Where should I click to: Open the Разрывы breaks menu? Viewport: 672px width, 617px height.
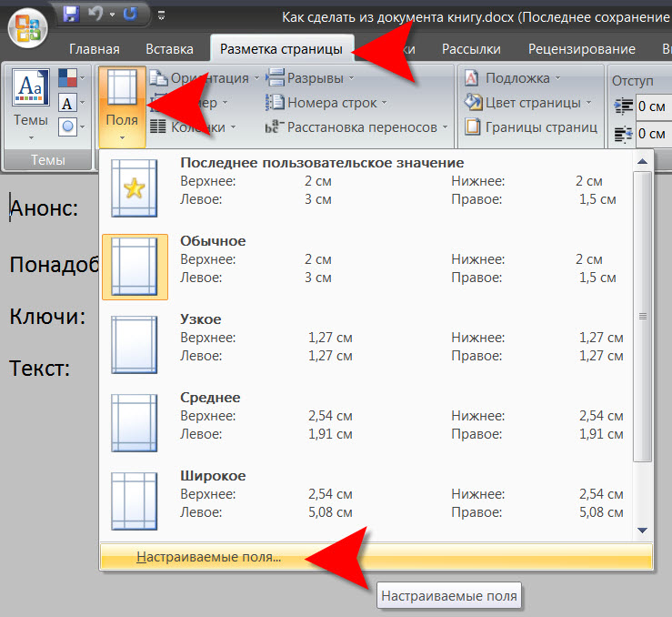(x=310, y=78)
